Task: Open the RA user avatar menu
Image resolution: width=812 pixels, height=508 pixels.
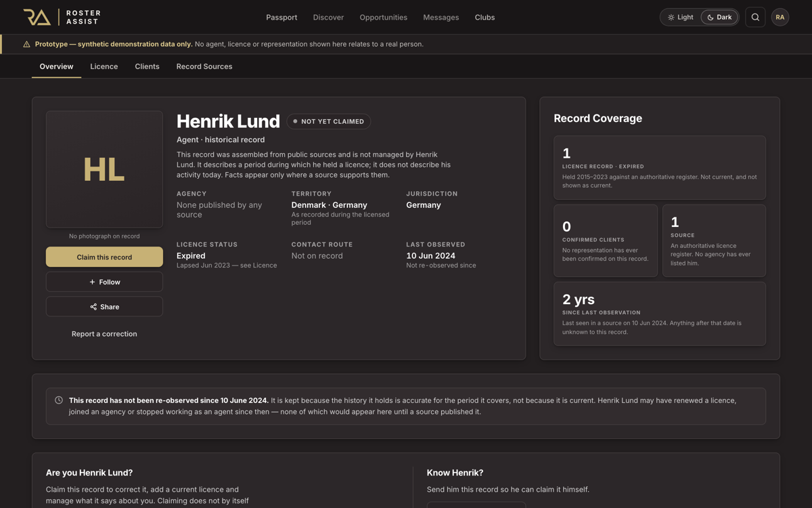Action: coord(780,18)
